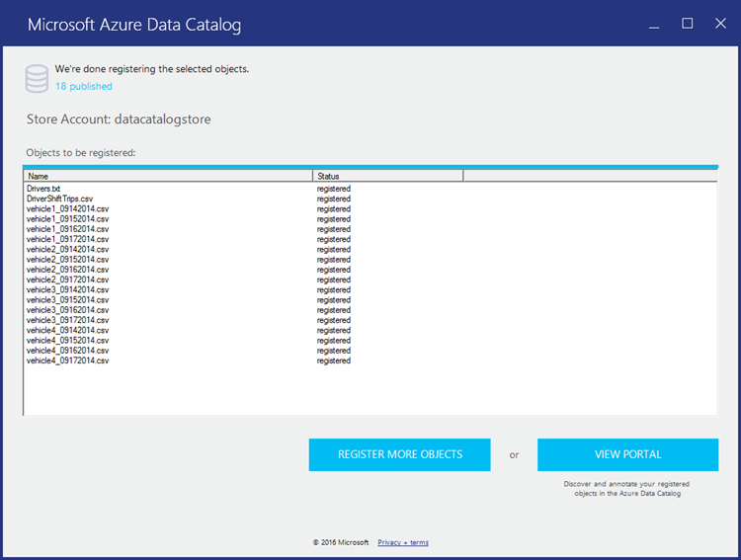741x560 pixels.
Task: Click the REGISTER MORE OBJECTS button
Action: pos(399,454)
